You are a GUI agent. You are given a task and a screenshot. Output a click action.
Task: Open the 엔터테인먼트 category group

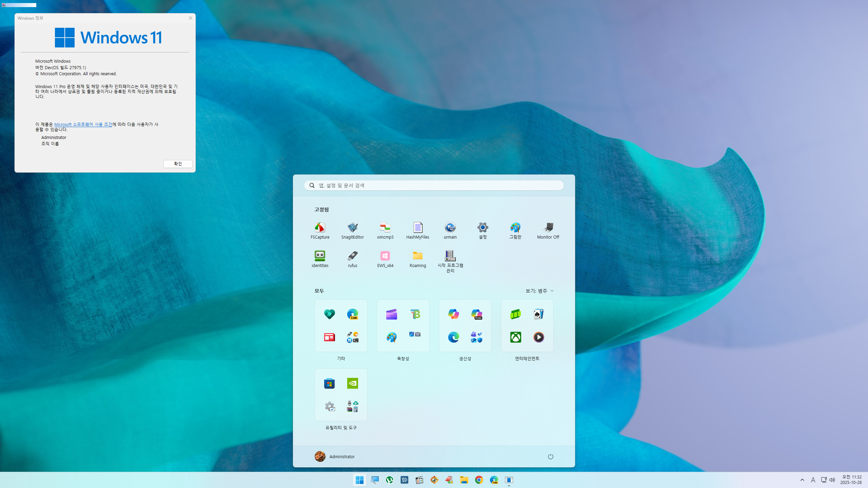tap(527, 326)
